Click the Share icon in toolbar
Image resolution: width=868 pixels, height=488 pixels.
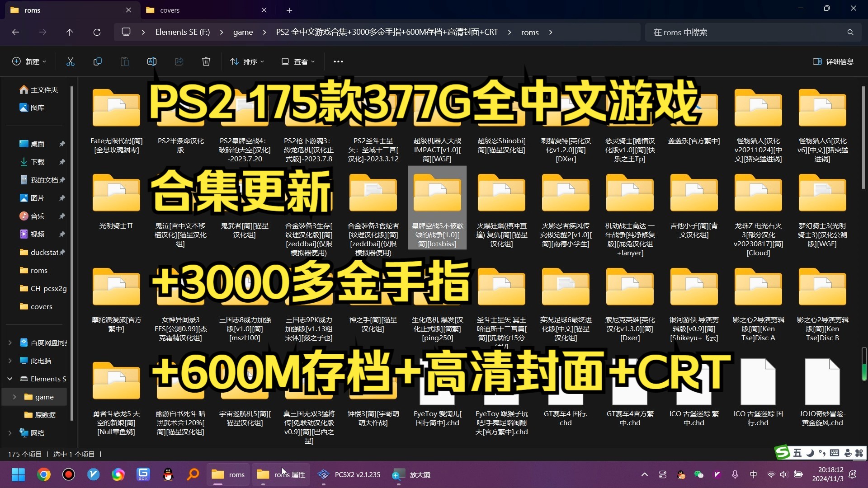point(179,61)
